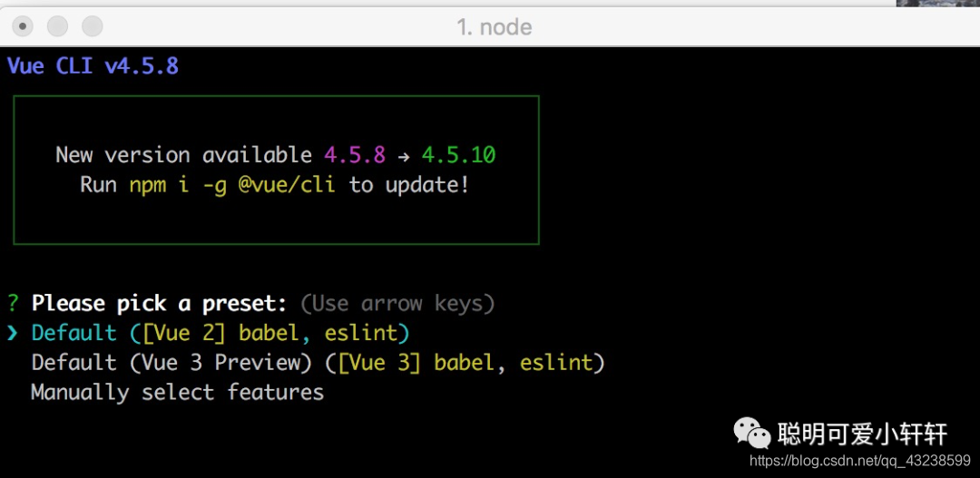Select the Default (Vue 3 Preview) preset
The width and height of the screenshot is (980, 478).
[x=318, y=363]
